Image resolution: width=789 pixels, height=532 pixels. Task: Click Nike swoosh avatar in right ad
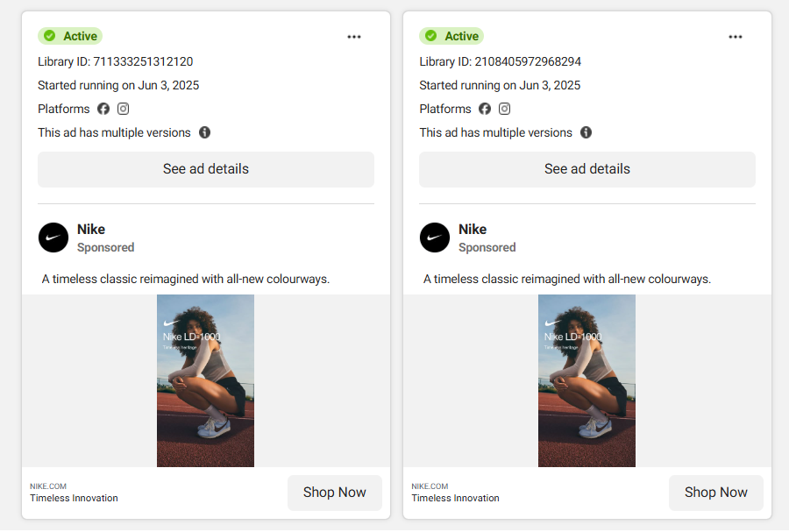click(435, 238)
